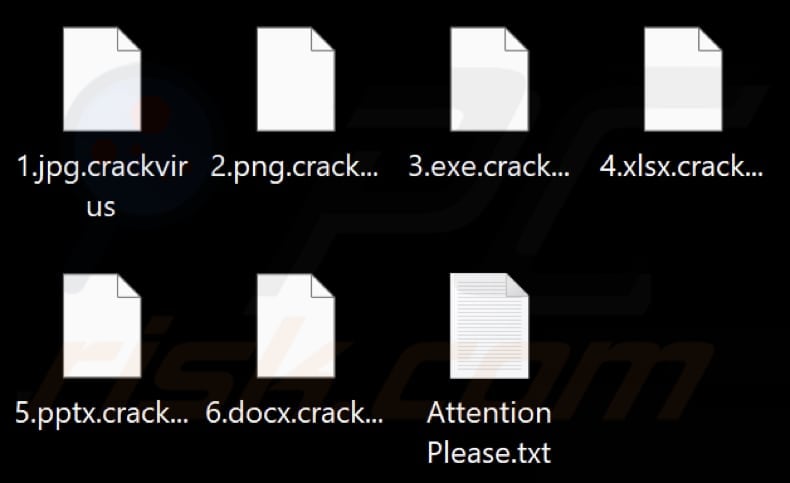The image size is (790, 483).
Task: Click the 6.docx.crack... filename label
Action: [x=294, y=413]
